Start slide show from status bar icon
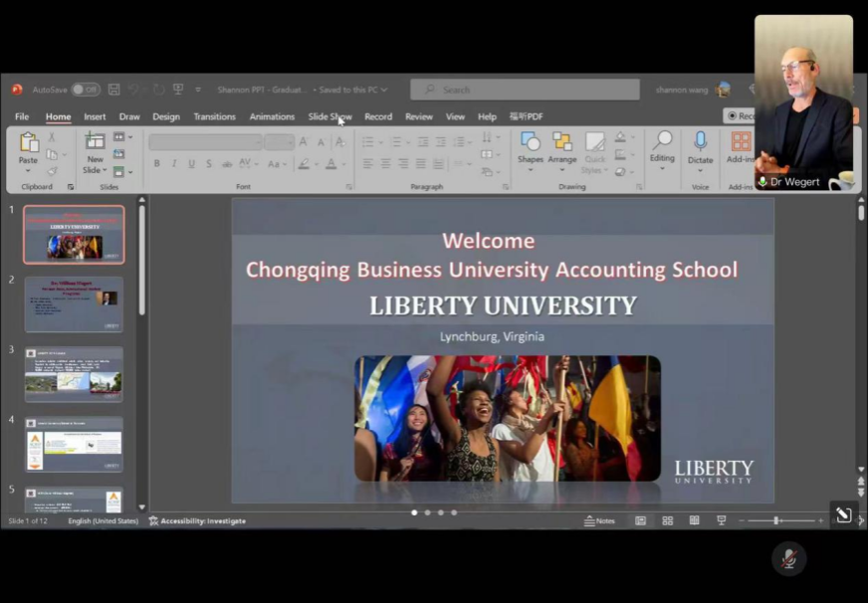This screenshot has width=868, height=603. click(722, 520)
